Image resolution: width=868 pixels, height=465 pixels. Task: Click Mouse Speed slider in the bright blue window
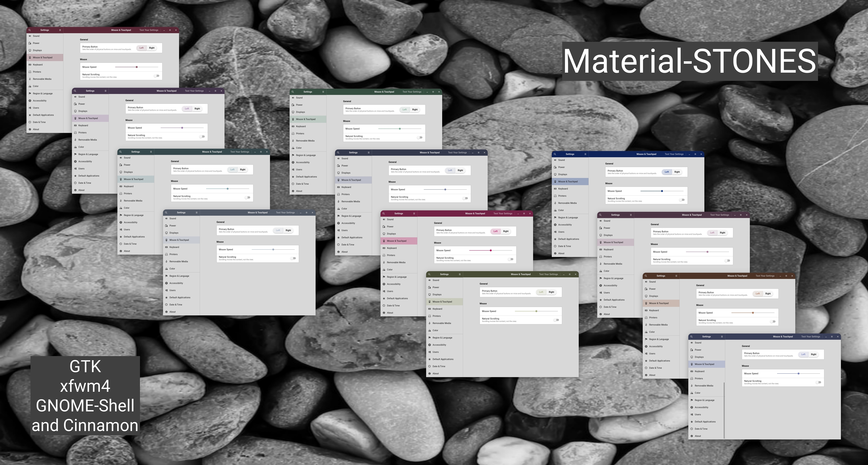[662, 191]
